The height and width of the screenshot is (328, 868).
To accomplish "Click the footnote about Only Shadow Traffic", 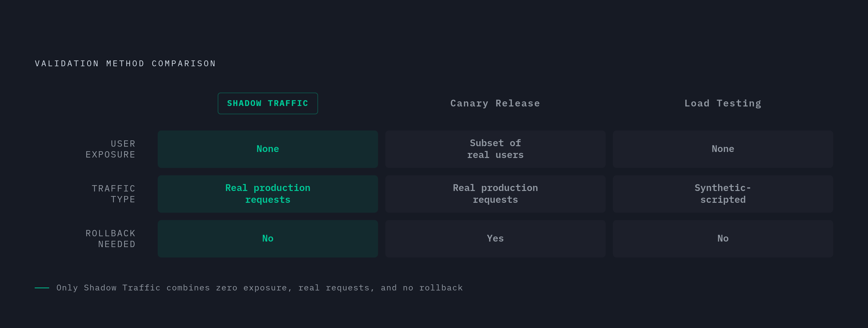I will click(x=259, y=288).
